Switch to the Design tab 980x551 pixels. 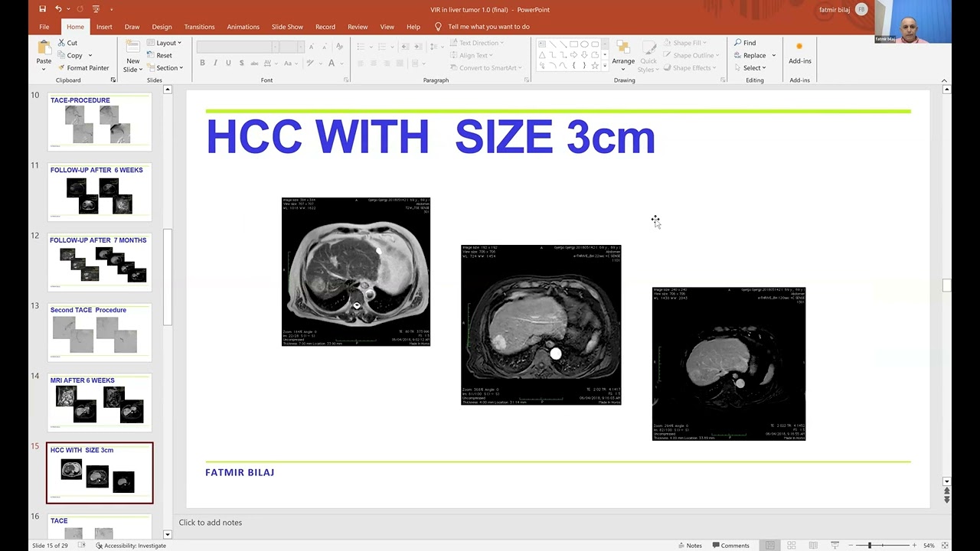coord(162,27)
